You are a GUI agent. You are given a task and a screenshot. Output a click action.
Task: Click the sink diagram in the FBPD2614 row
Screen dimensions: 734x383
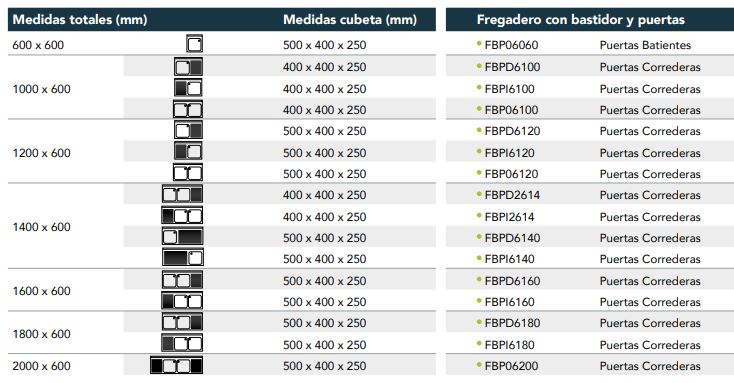[183, 194]
